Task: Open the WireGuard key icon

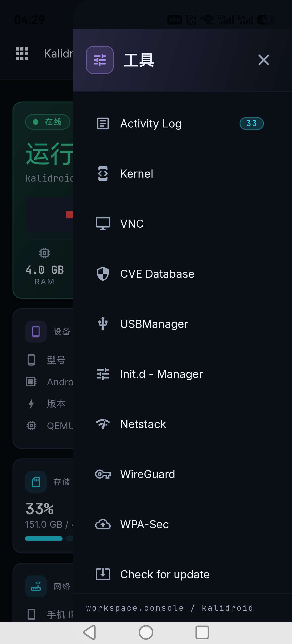Action: [x=103, y=474]
